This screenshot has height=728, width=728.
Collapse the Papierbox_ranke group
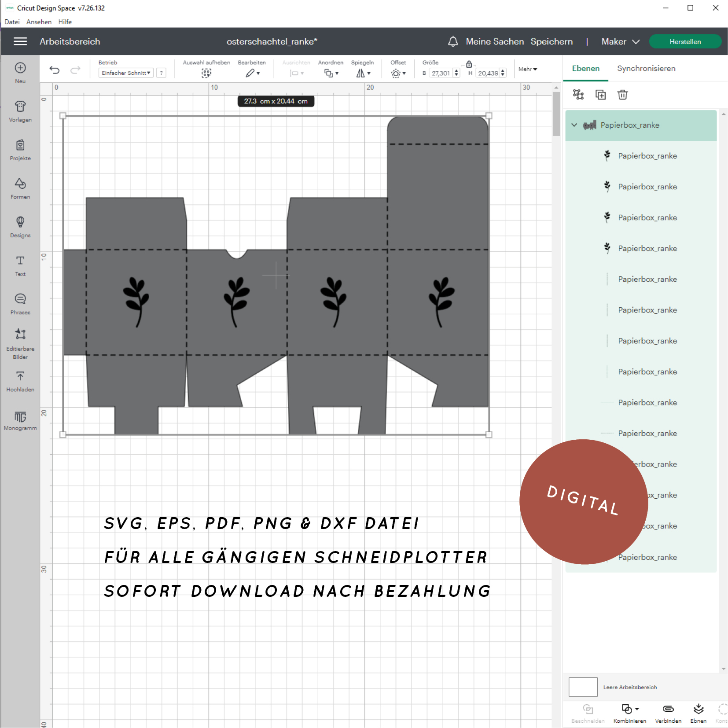pyautogui.click(x=574, y=125)
